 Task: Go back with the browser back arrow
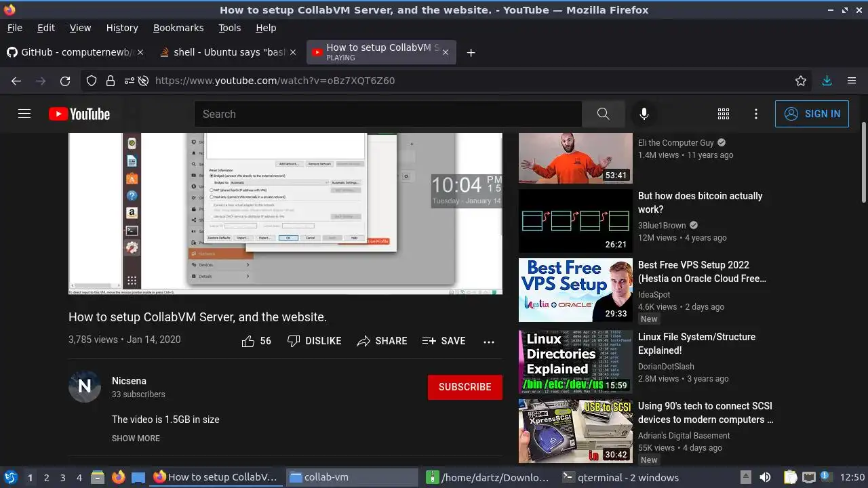coord(16,81)
